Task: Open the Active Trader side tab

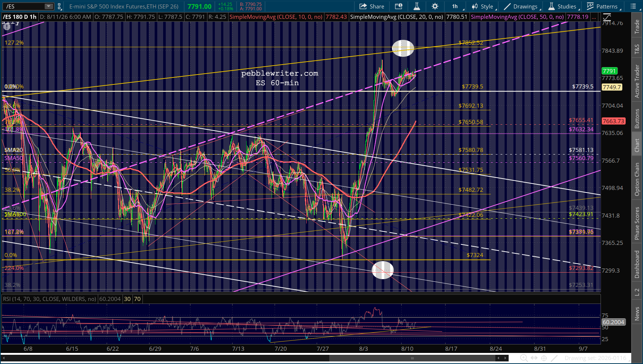Action: [x=637, y=81]
